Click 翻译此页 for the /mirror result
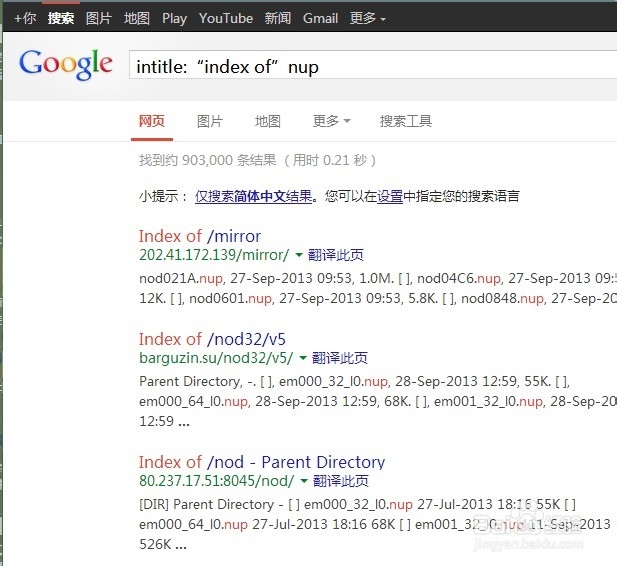Viewport: 617px width, 566px height. pyautogui.click(x=336, y=255)
